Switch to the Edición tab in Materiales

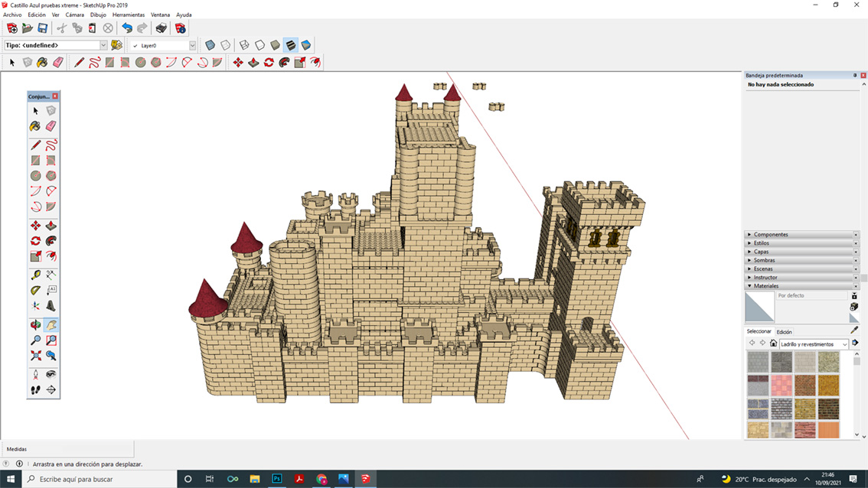(x=784, y=332)
